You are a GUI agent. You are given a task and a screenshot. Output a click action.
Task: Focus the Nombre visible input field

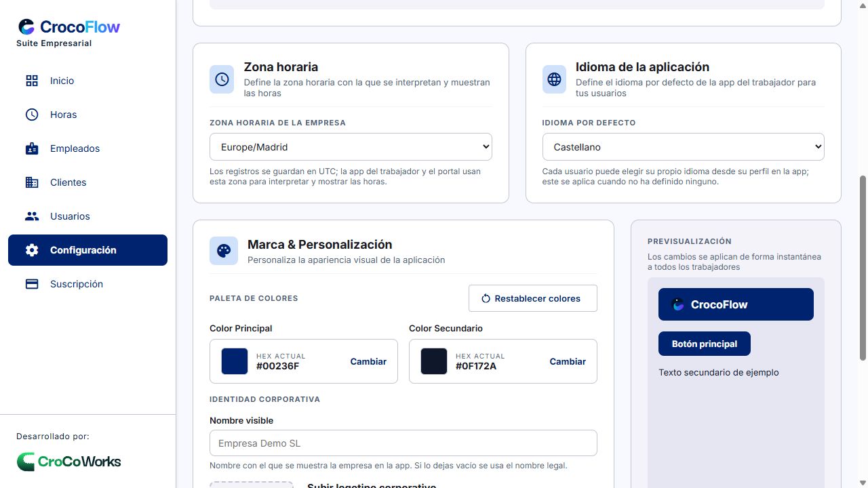403,443
